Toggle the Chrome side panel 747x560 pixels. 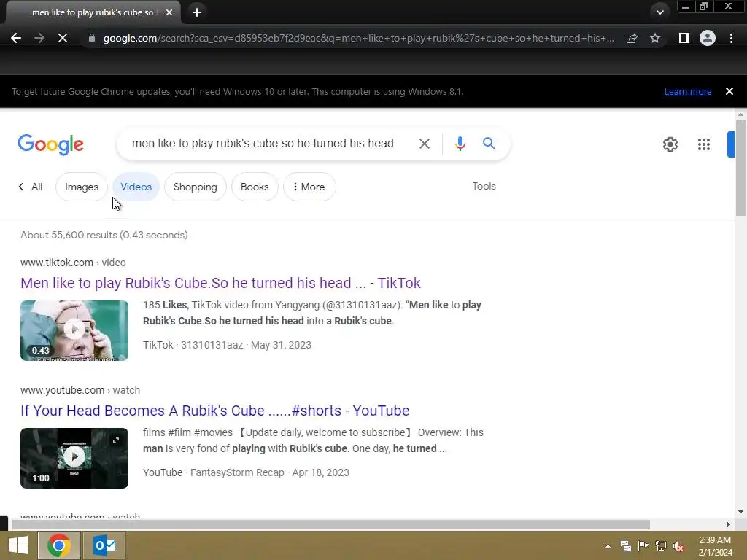pos(684,38)
